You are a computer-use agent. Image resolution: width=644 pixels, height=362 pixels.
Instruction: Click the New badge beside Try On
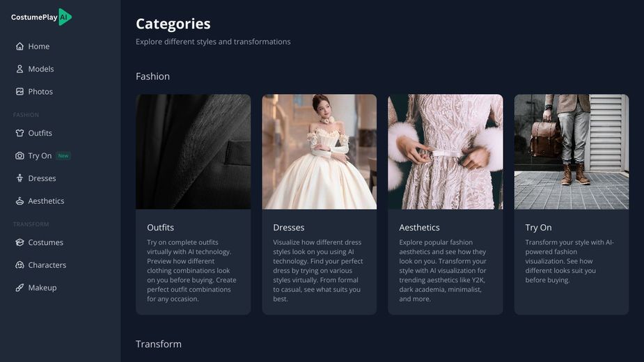click(63, 156)
